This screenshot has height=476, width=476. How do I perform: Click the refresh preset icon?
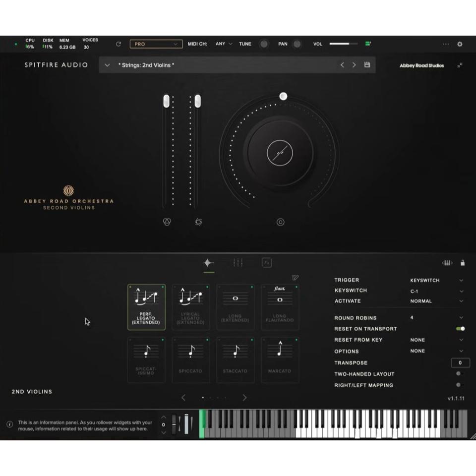[119, 44]
